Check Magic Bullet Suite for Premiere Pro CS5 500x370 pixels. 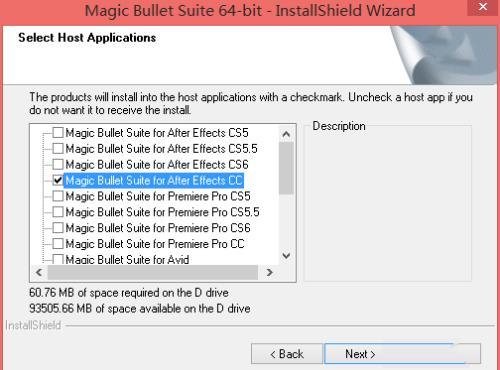pyautogui.click(x=58, y=196)
